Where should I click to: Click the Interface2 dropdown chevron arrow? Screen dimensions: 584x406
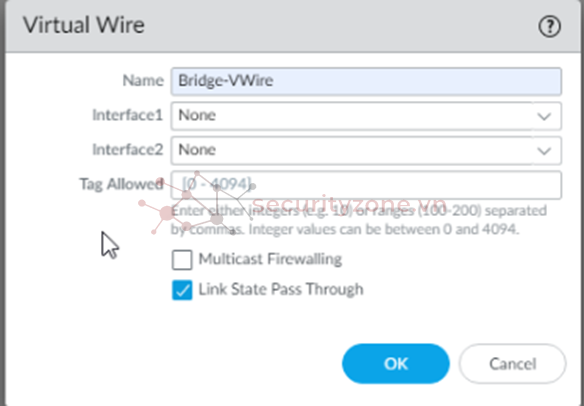tap(544, 151)
